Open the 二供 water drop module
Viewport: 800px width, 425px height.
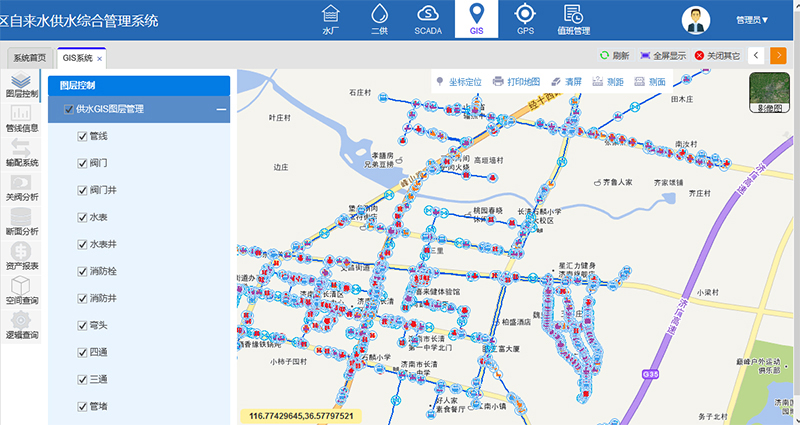[x=379, y=18]
